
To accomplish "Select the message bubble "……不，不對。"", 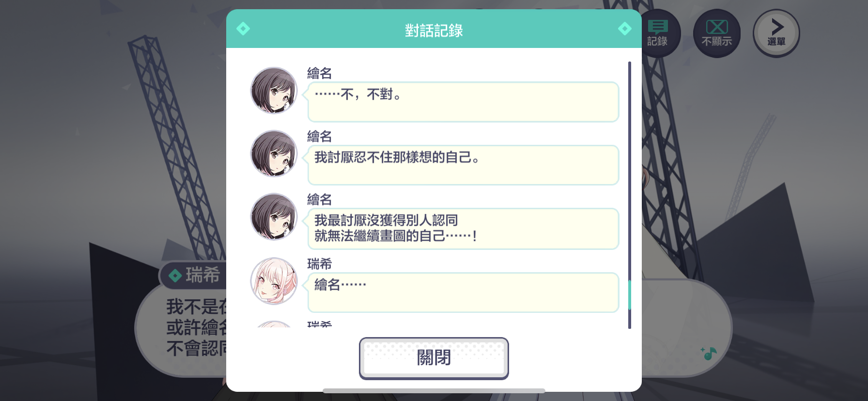I will coord(463,102).
